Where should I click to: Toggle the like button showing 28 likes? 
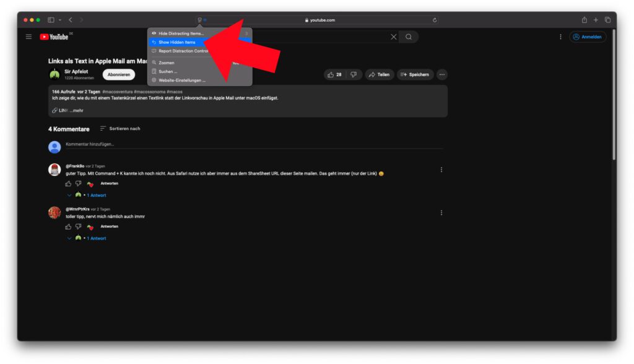pos(334,74)
